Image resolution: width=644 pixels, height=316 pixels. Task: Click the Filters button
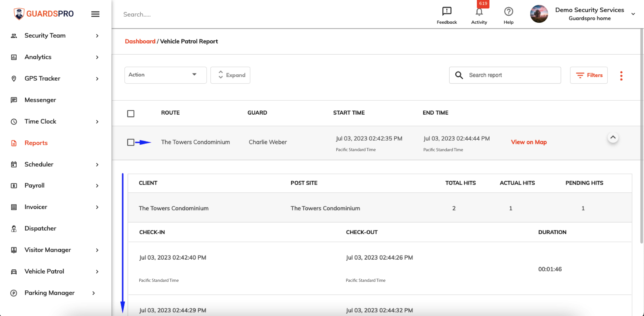(589, 75)
